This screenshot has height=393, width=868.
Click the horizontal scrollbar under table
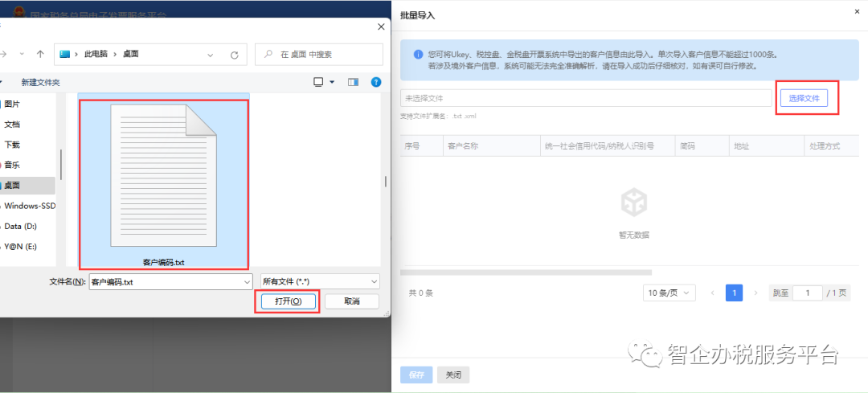pyautogui.click(x=526, y=272)
